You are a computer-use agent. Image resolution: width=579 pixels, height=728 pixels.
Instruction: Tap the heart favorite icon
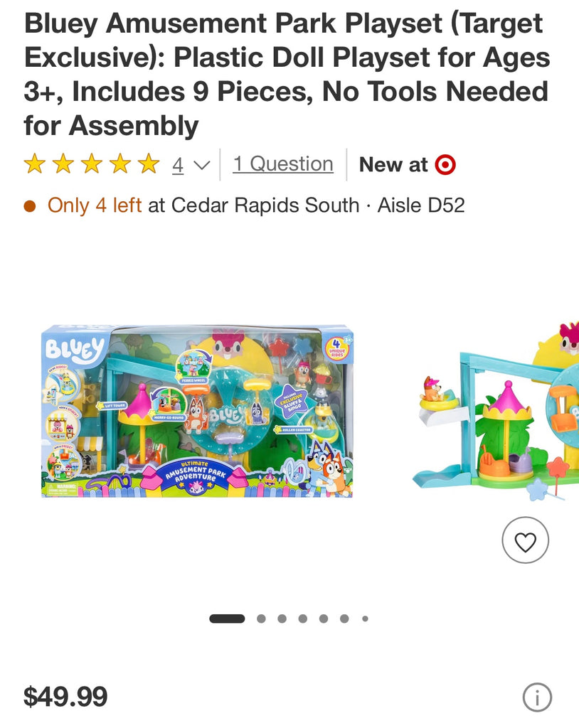525,540
